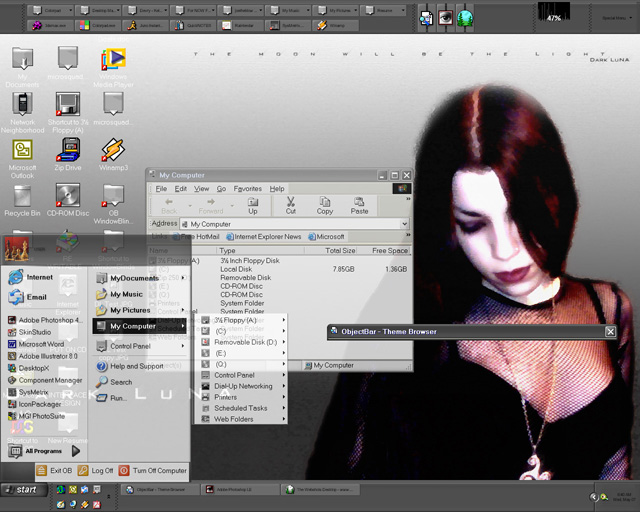Click the Up folder toolbar icon
The image size is (640, 512).
[x=253, y=205]
